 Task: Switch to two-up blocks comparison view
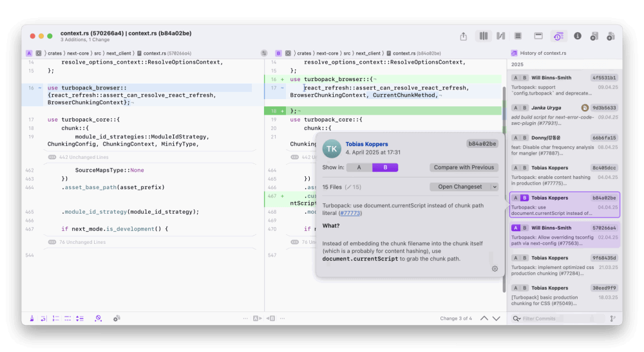(x=484, y=36)
